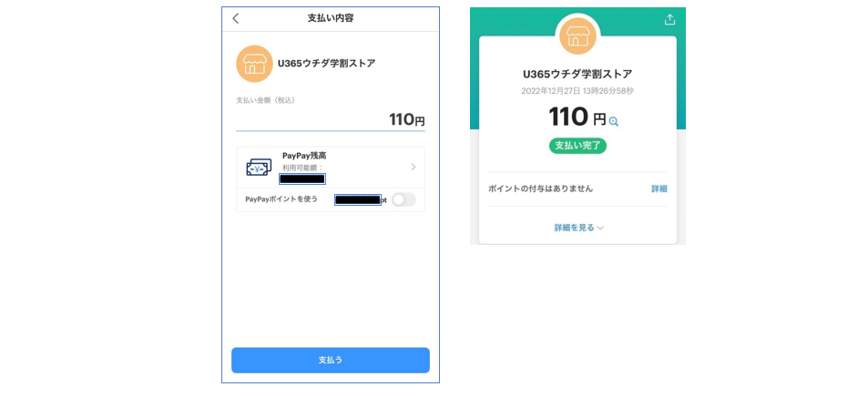The image size is (868, 397).
Task: Click the PayPayポイントを使う label text
Action: 281,198
